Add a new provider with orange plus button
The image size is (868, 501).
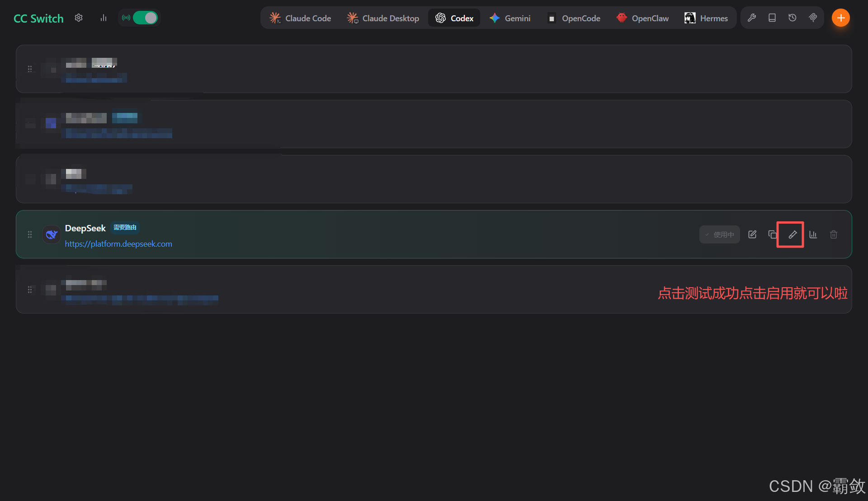841,18
